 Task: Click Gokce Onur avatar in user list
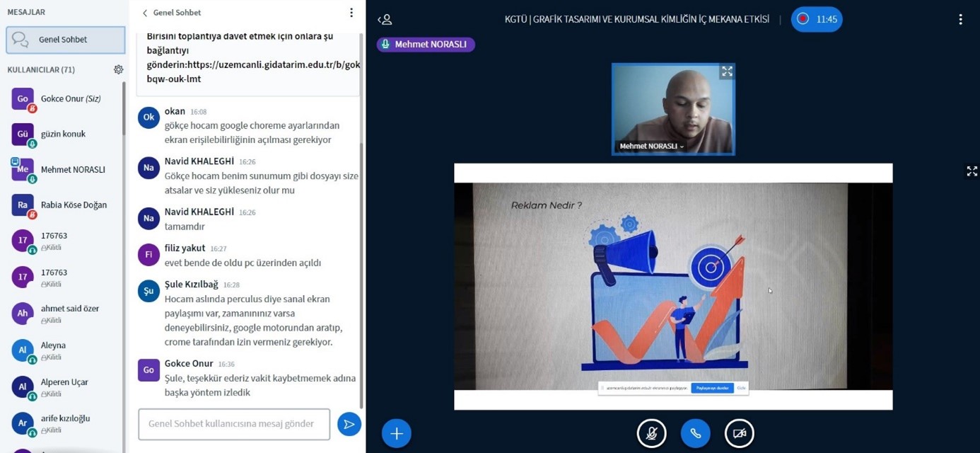pyautogui.click(x=23, y=99)
